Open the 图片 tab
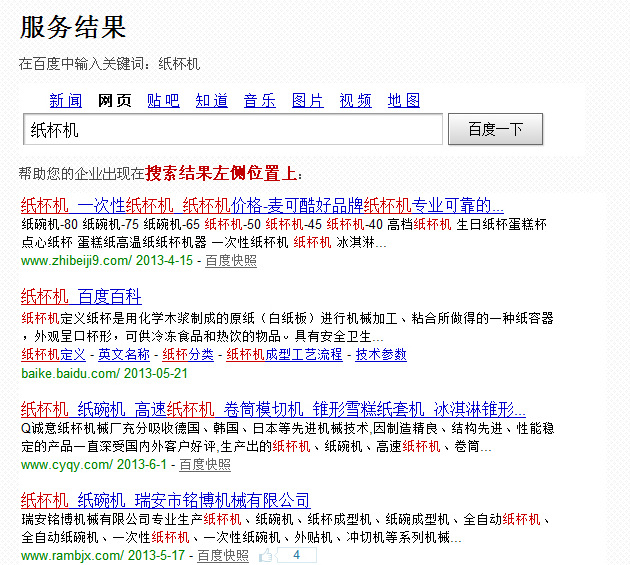The width and height of the screenshot is (630, 565). 308,100
